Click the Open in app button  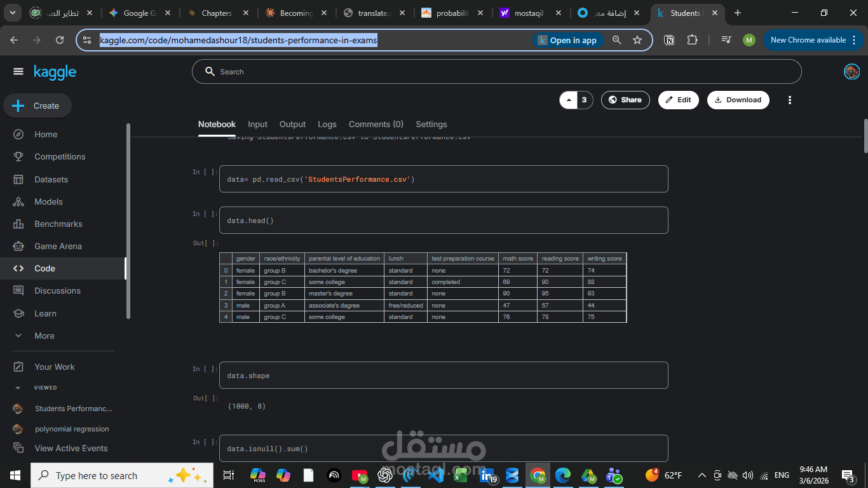click(x=568, y=40)
